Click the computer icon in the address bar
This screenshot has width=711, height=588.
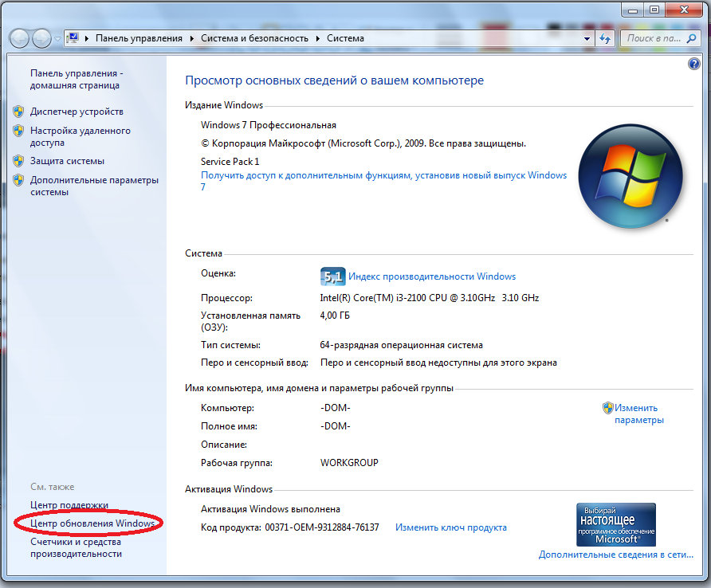73,38
